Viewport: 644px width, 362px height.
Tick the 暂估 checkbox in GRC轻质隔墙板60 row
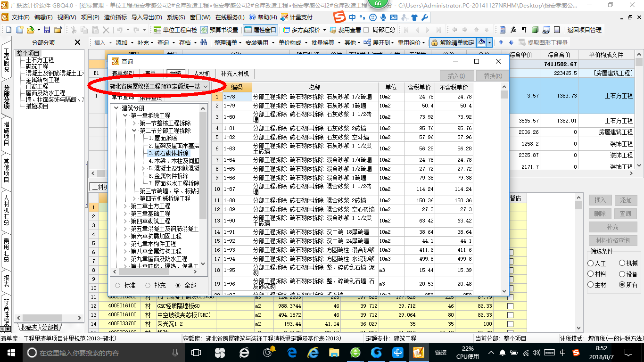(510, 306)
